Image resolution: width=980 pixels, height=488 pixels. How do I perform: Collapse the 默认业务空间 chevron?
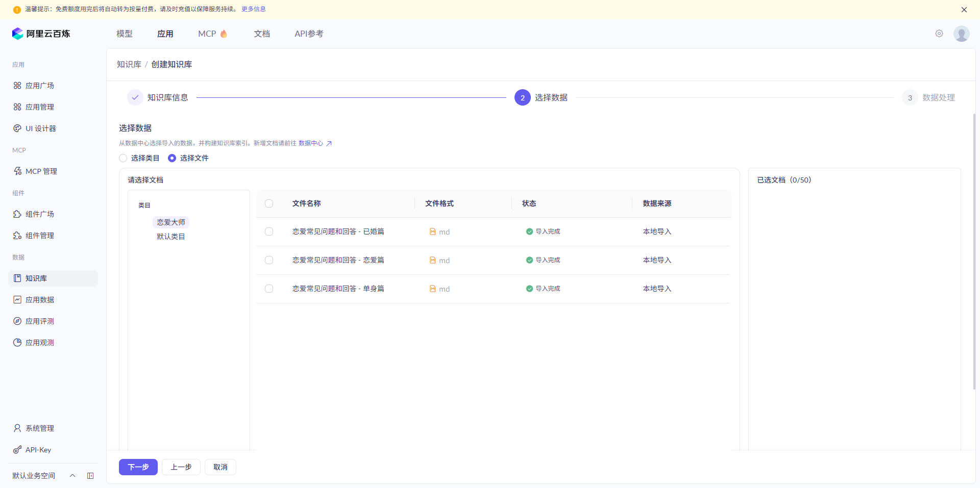coord(72,476)
